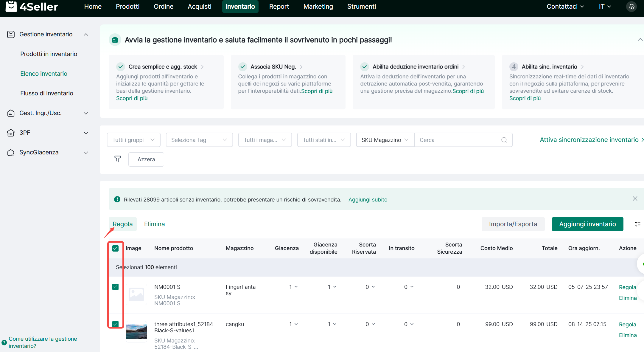Open the Seleziona Tag dropdown

pyautogui.click(x=199, y=140)
